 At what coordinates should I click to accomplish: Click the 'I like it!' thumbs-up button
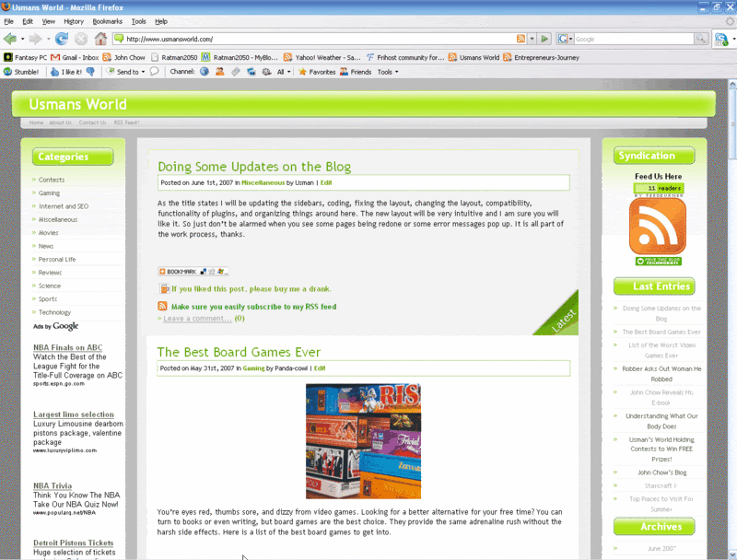65,71
